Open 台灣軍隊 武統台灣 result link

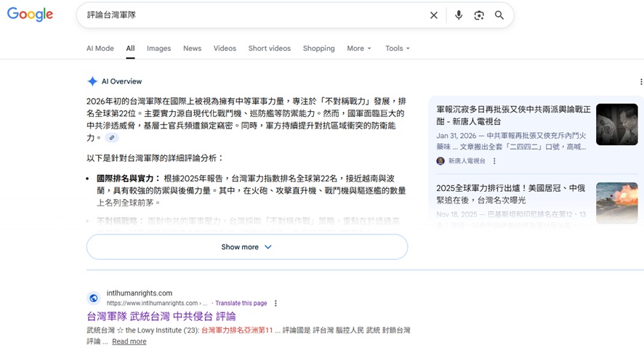pyautogui.click(x=161, y=317)
